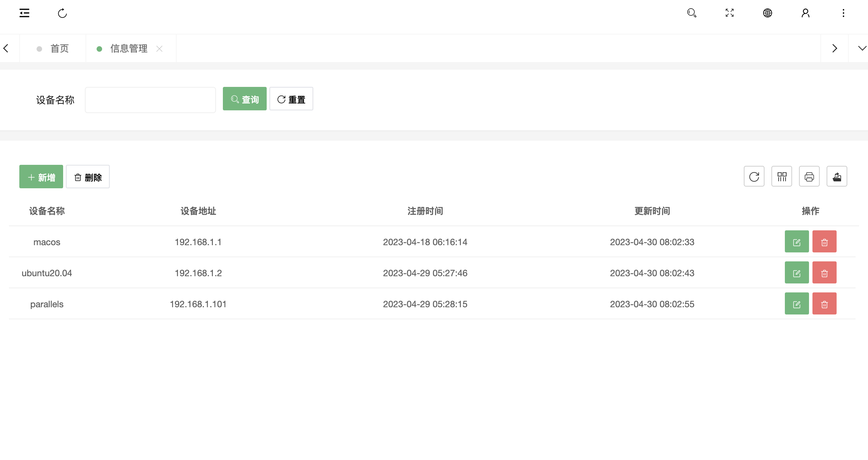The image size is (868, 460).
Task: Click address cell 192.168.1.1
Action: [198, 242]
